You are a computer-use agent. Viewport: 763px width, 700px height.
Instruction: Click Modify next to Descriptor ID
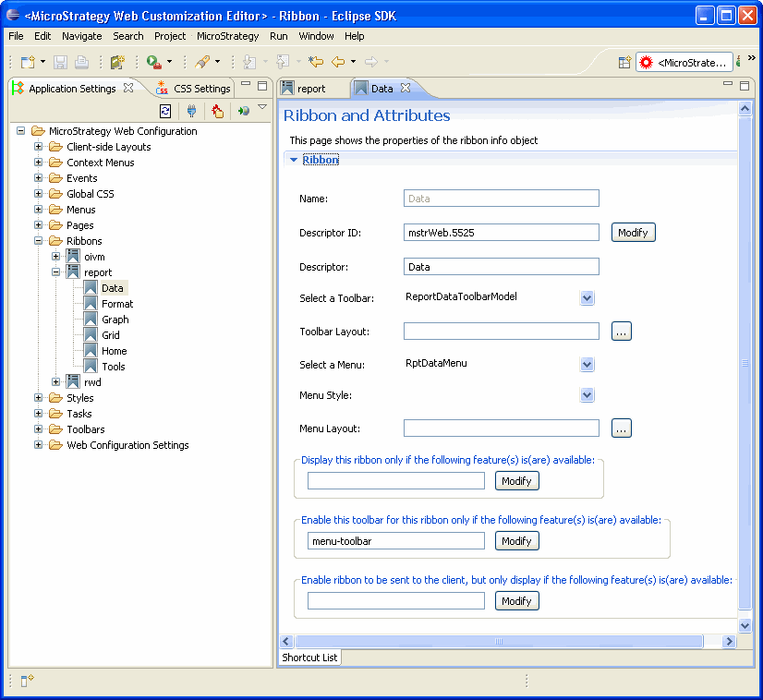coord(633,233)
